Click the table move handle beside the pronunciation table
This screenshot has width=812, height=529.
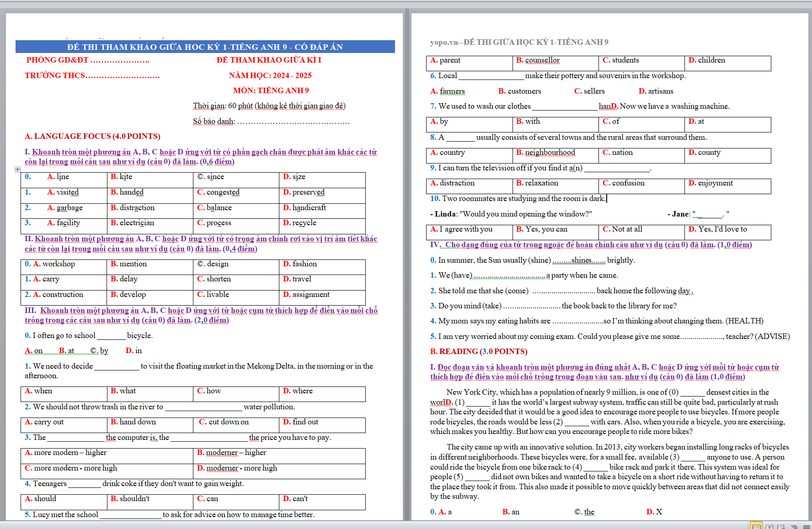pyautogui.click(x=17, y=169)
